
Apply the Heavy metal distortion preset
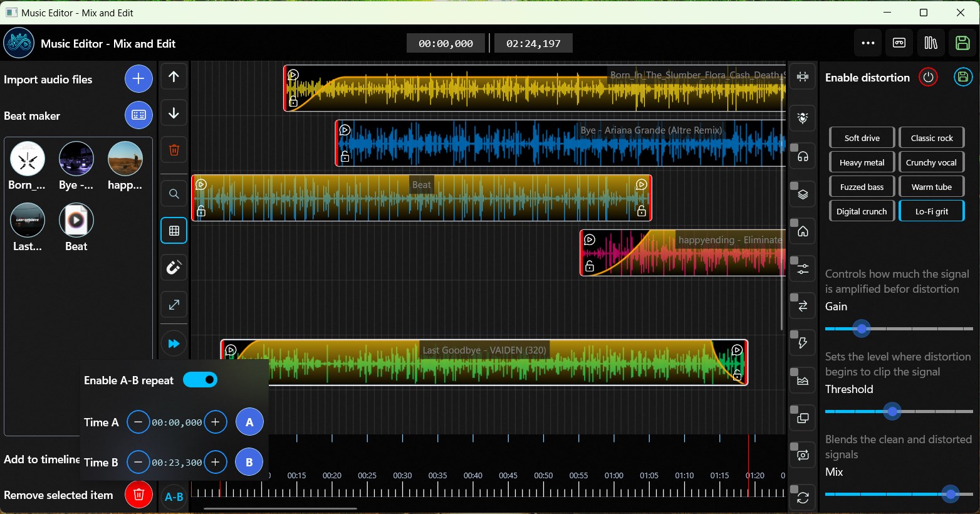tap(862, 162)
